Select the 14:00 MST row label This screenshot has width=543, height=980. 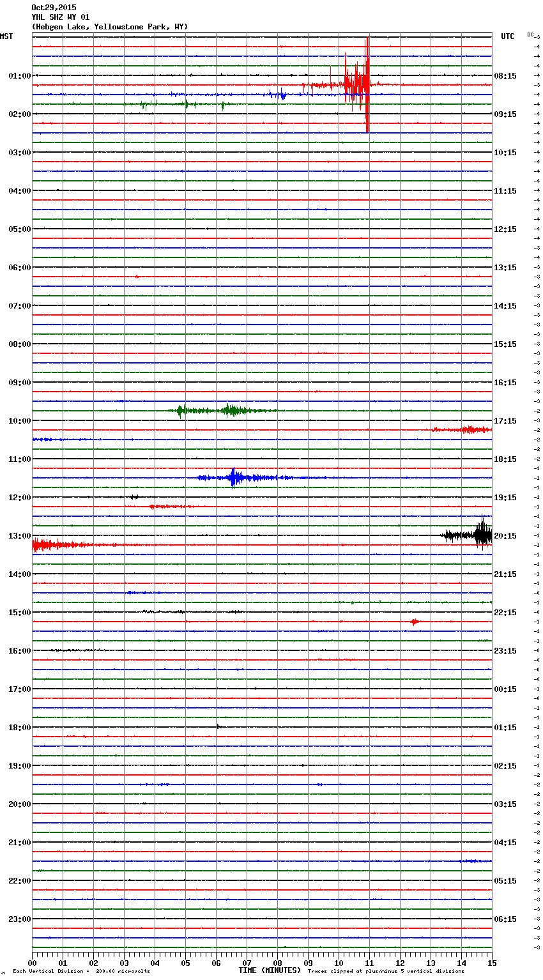click(x=19, y=574)
